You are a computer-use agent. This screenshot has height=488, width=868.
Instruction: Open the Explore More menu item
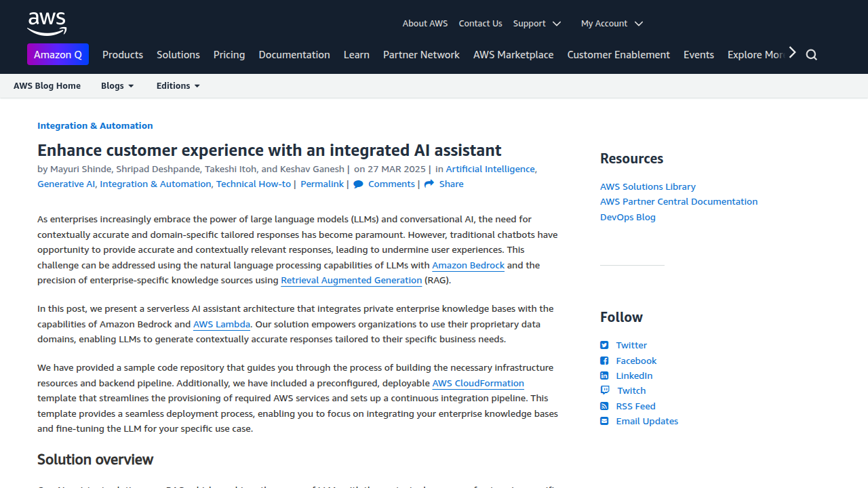pos(756,55)
